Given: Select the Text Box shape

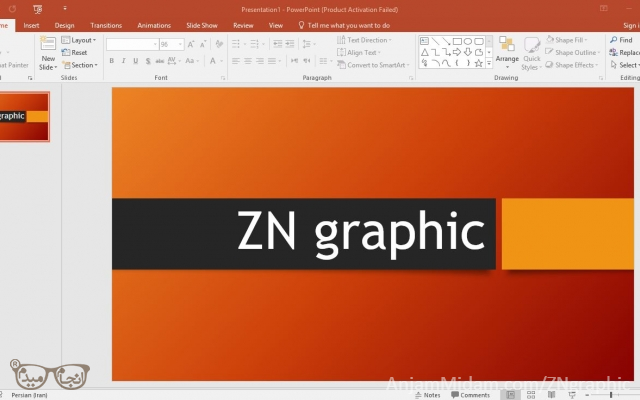Looking at the screenshot, I should (x=424, y=41).
